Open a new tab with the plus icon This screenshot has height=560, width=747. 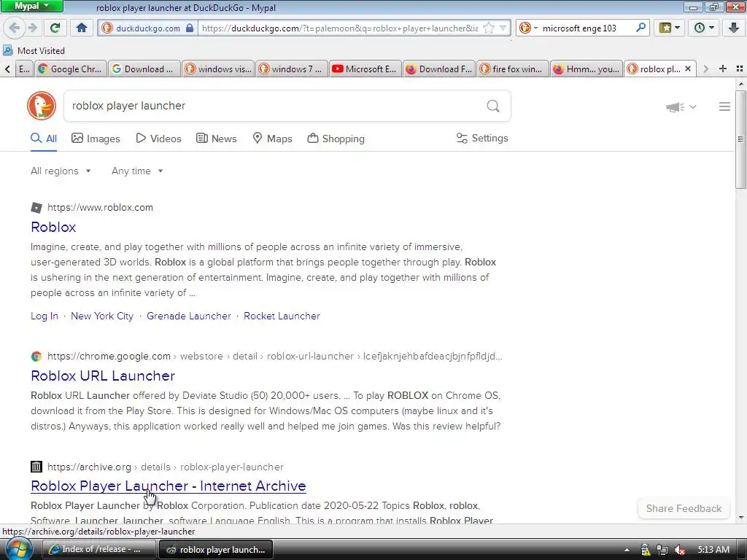(x=723, y=69)
